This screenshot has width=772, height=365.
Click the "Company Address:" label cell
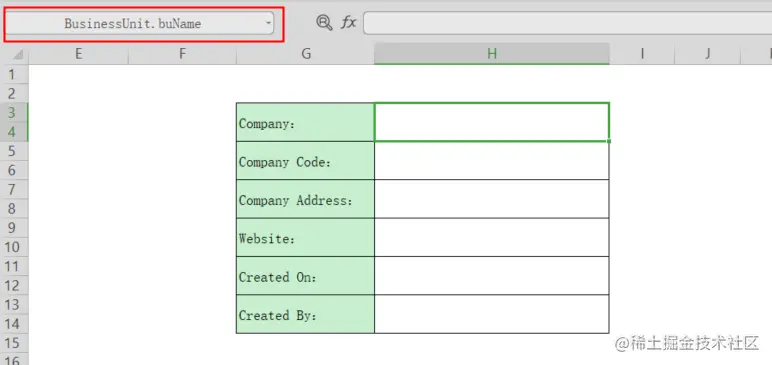305,199
